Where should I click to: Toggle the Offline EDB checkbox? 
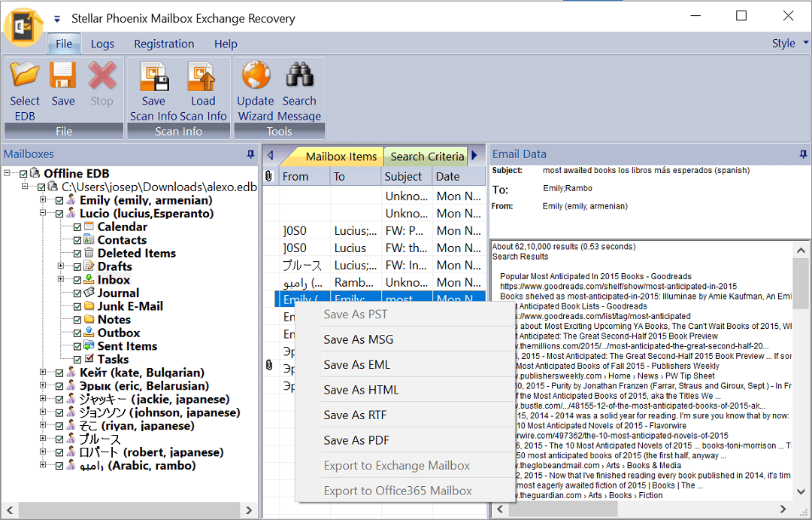(23, 173)
